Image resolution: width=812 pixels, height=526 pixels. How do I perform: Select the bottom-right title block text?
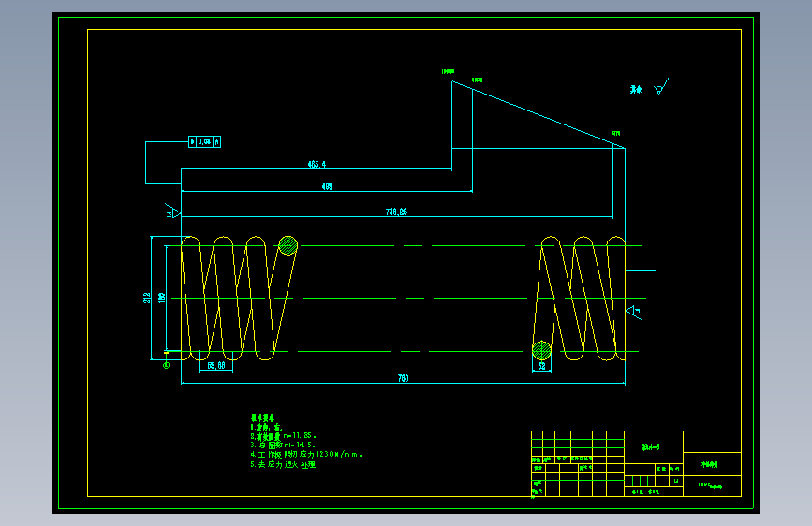(x=710, y=485)
